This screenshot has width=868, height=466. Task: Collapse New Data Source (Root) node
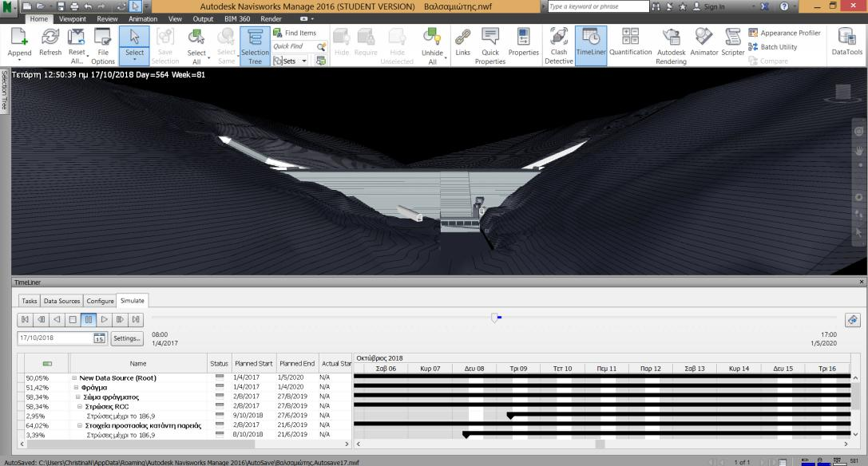(74, 378)
